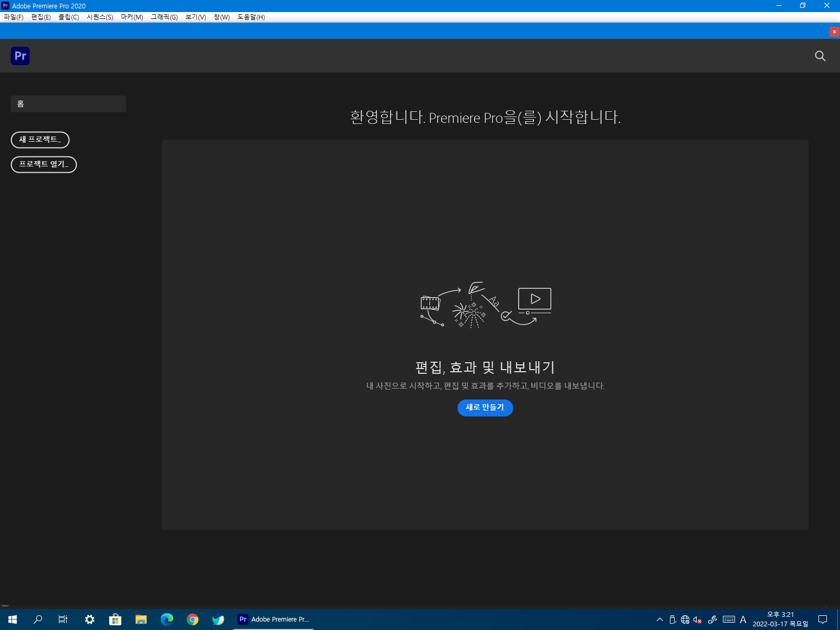Click the 편집, 효과 및 내보내기 heading

[x=485, y=367]
